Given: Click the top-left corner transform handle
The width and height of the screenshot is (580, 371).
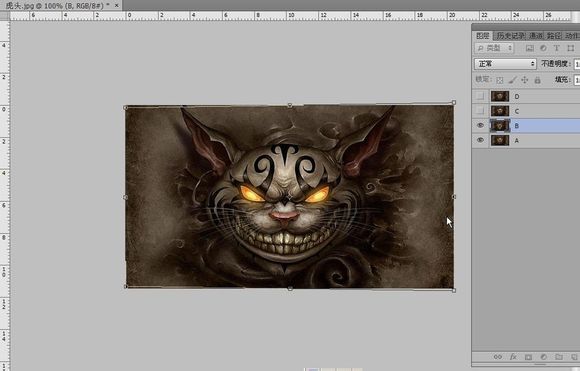Looking at the screenshot, I should (125, 108).
